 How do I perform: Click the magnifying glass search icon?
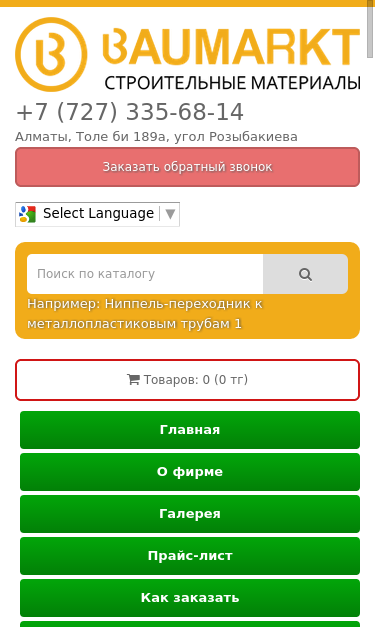point(305,274)
